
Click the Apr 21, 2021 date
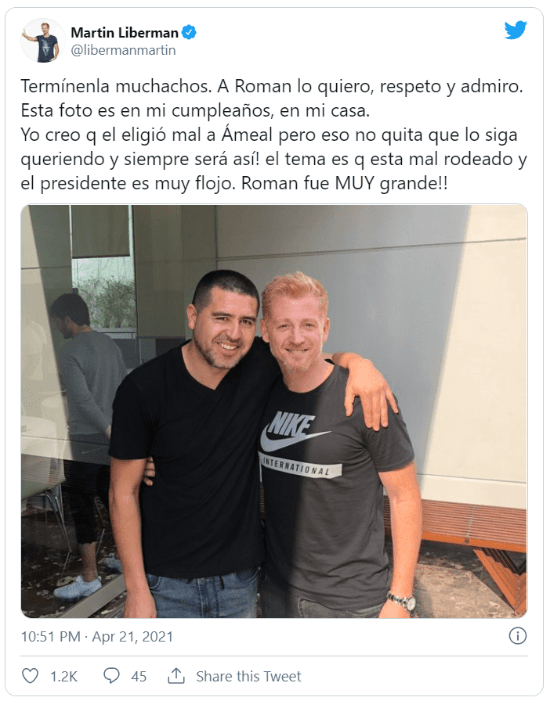132,636
